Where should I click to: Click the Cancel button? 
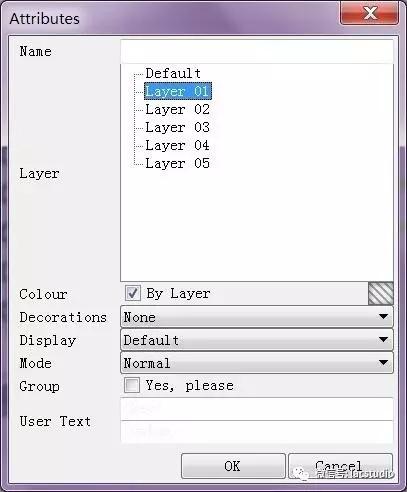(x=340, y=466)
